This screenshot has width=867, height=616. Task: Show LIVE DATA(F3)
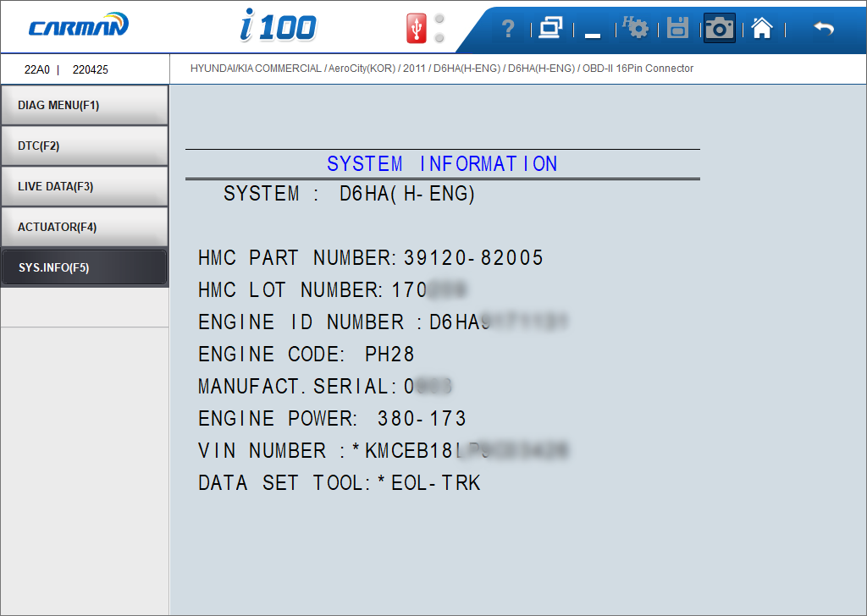click(x=85, y=186)
